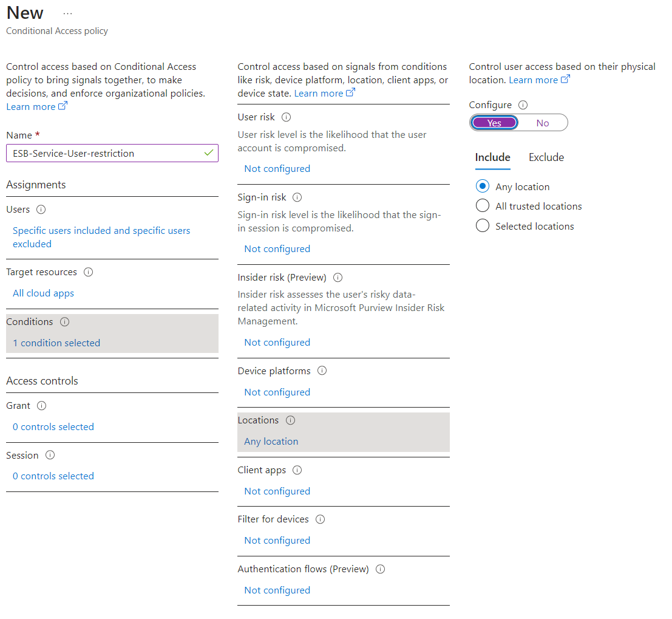
Task: Open the All cloud apps link
Action: click(x=43, y=293)
